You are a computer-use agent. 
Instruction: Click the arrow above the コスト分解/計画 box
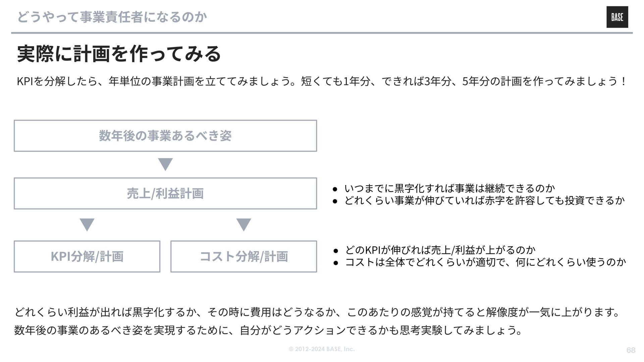(x=244, y=225)
